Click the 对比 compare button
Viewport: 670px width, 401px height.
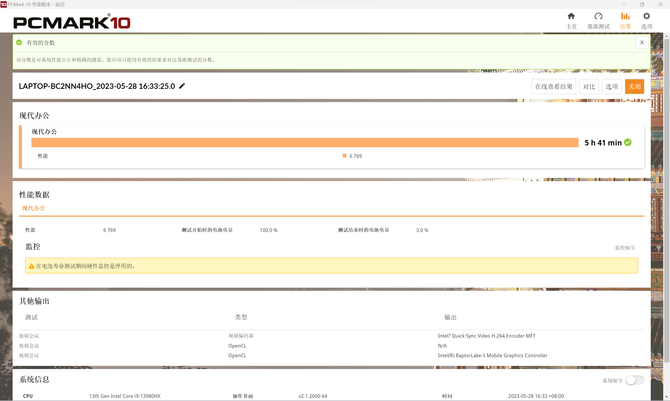pos(589,86)
